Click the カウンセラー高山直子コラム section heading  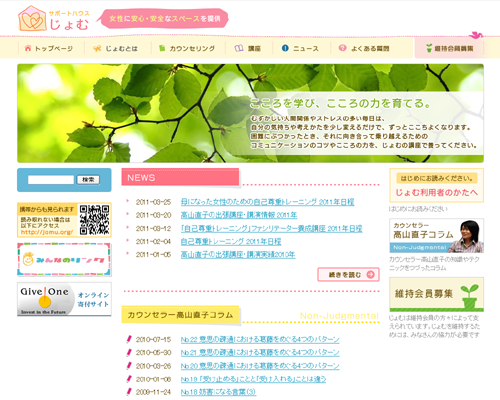click(180, 314)
